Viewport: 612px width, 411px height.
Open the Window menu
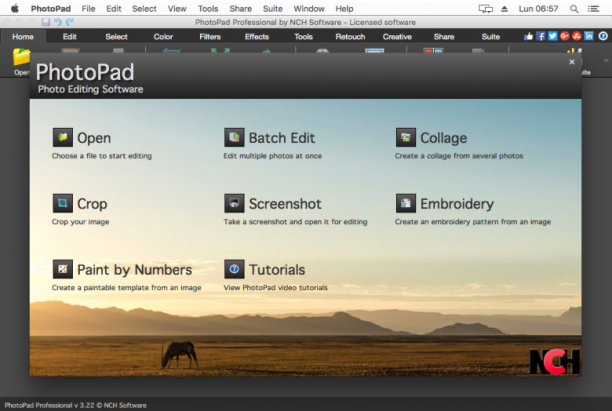point(309,9)
